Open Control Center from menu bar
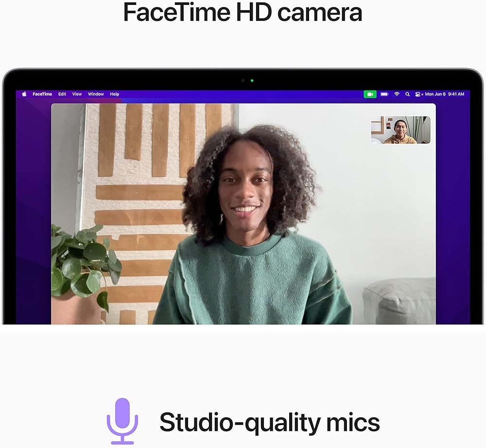The height and width of the screenshot is (448, 486). coord(417,94)
